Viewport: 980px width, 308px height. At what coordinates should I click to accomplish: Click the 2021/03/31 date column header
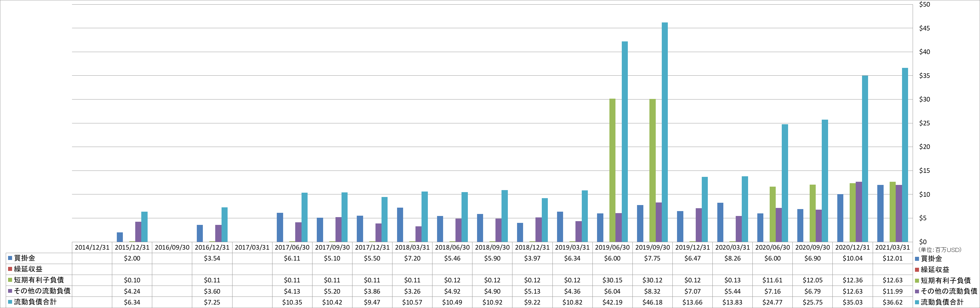click(x=893, y=248)
